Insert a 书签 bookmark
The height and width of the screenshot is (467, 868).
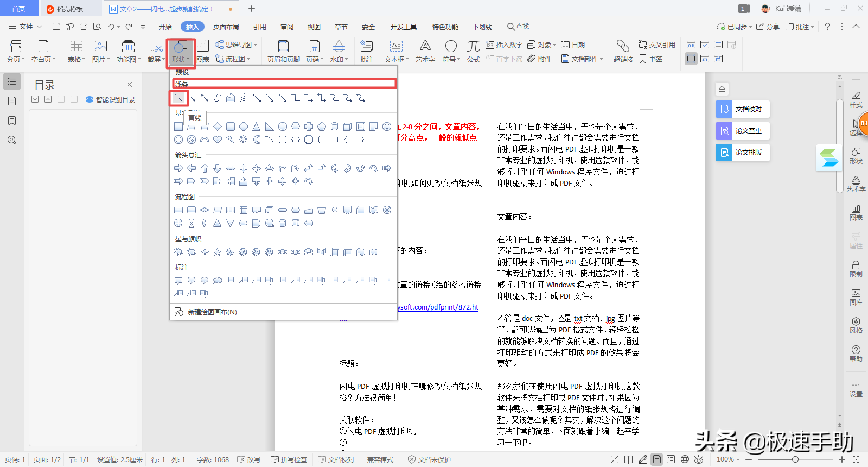[651, 59]
